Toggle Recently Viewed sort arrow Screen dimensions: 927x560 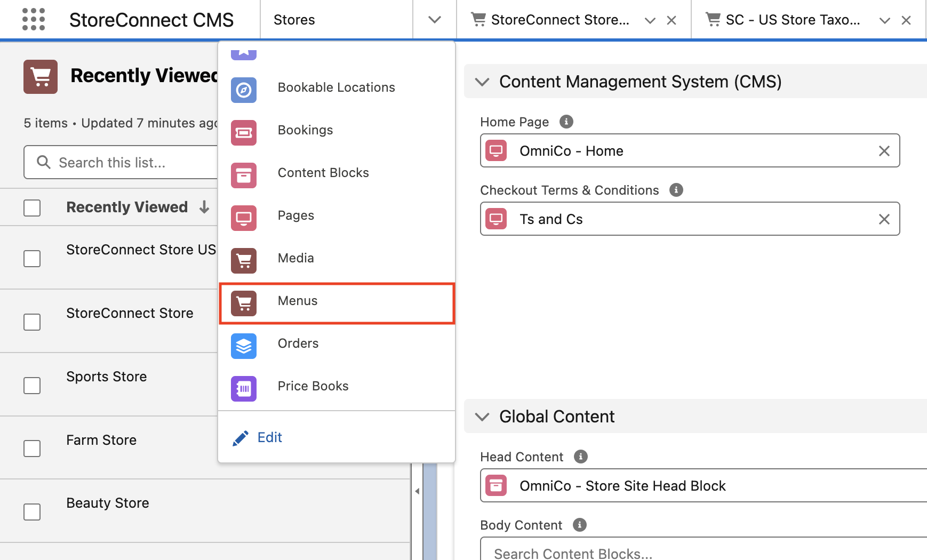(204, 207)
